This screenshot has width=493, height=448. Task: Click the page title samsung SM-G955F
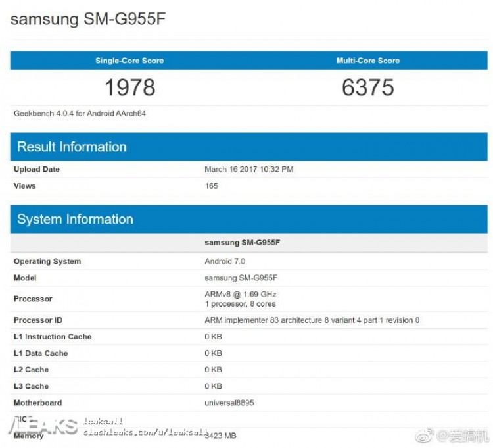(88, 19)
